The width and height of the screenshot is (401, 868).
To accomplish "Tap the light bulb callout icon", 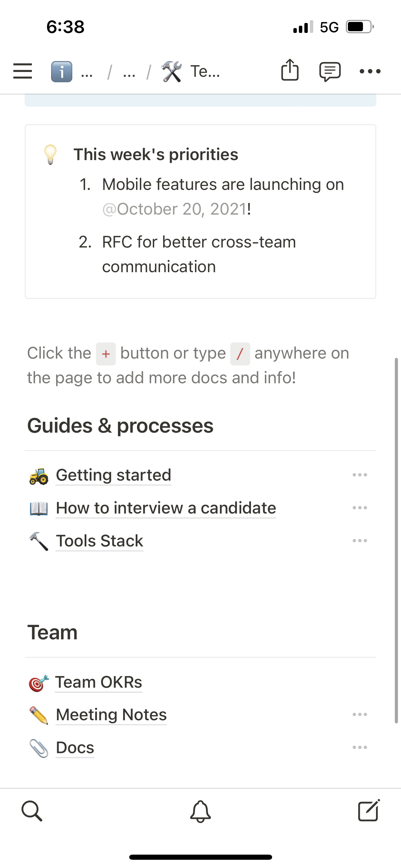I will tap(50, 154).
